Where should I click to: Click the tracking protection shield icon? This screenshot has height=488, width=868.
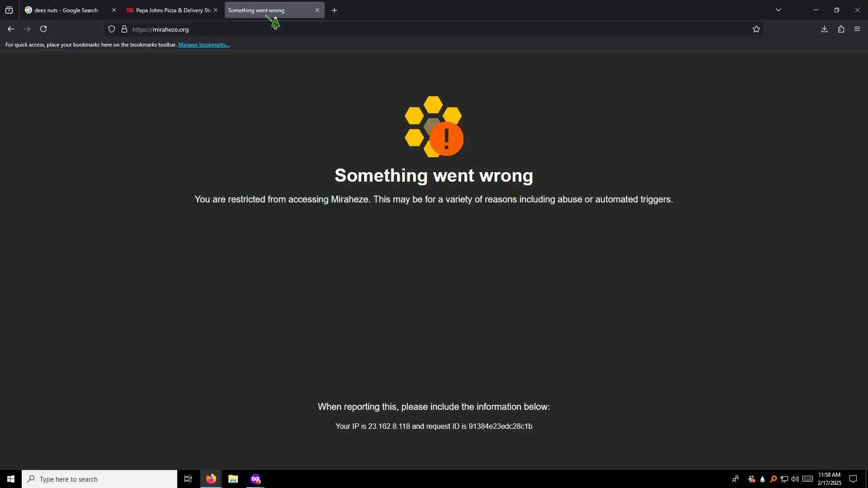coord(112,29)
